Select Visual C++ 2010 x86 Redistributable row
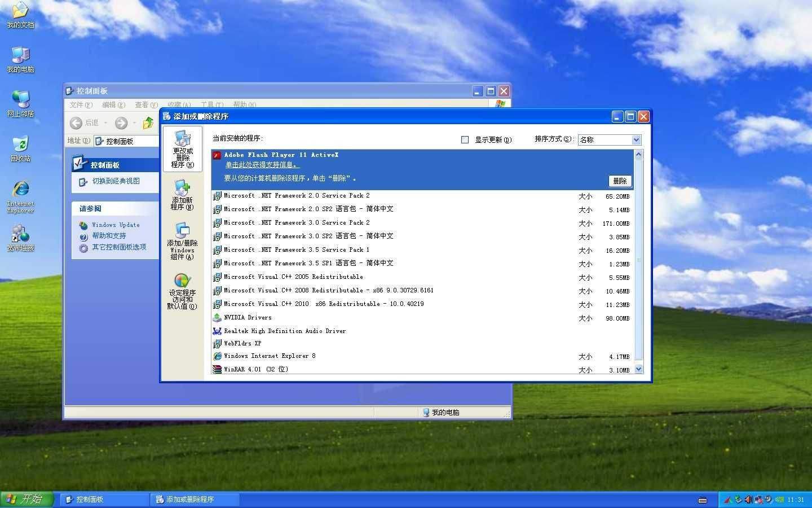The height and width of the screenshot is (508, 812). (x=422, y=304)
